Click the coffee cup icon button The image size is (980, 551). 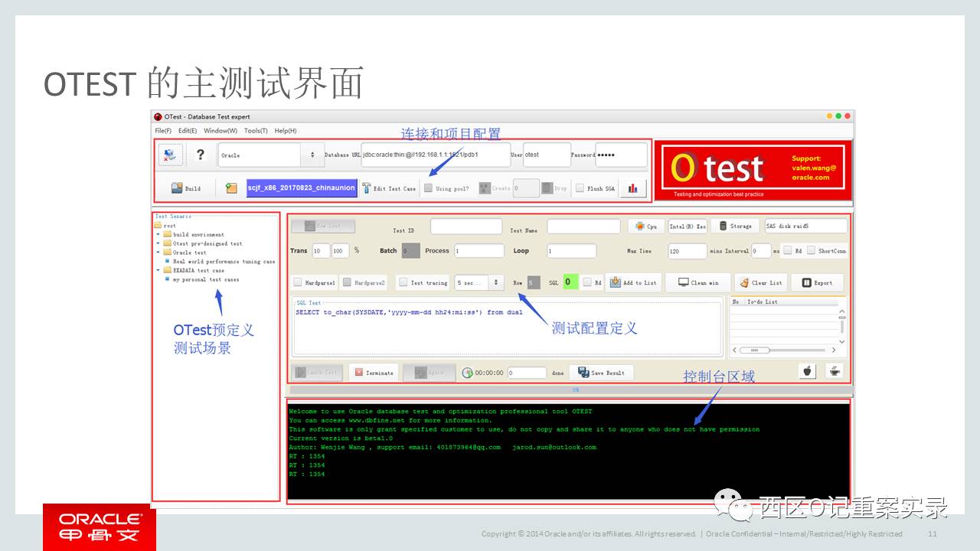coord(834,371)
